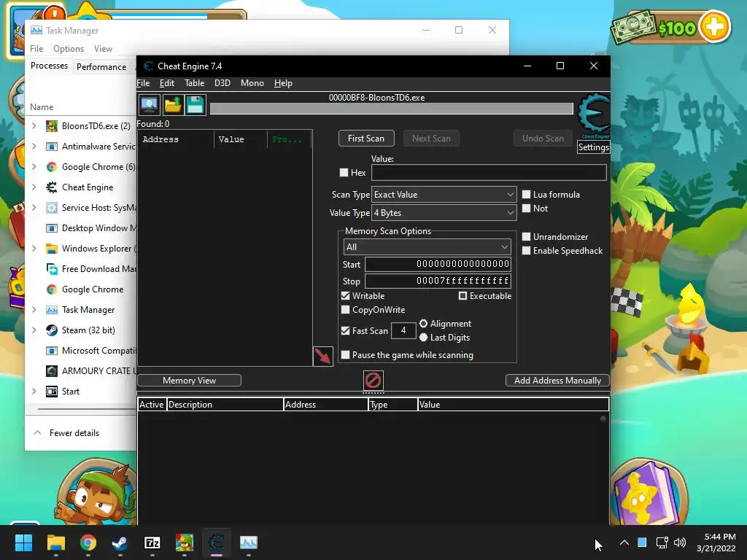Check the Lua formula option

(527, 195)
